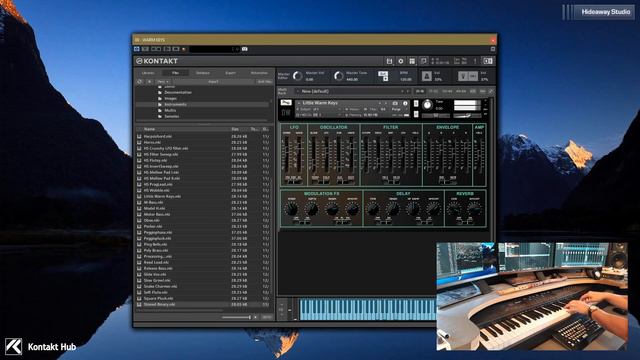Viewport: 640px width, 360px height.
Task: Click the Samples folder in tree
Action: (x=171, y=116)
